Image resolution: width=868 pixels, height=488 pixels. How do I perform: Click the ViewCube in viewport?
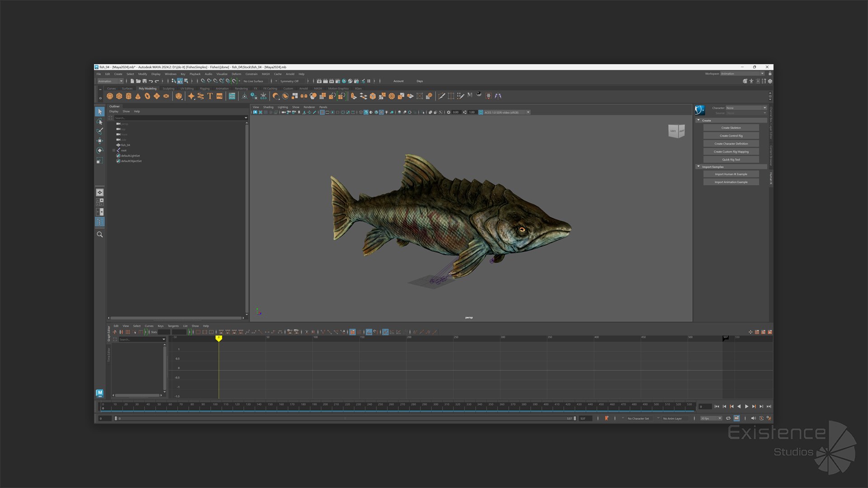(676, 131)
